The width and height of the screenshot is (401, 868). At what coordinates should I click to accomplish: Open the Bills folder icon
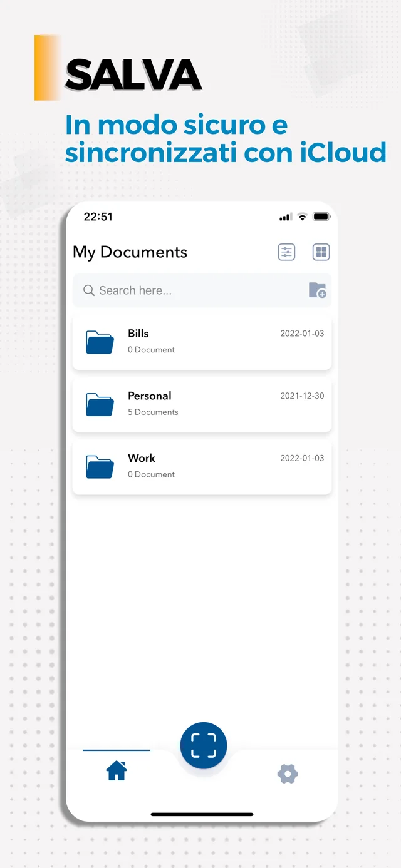[100, 342]
